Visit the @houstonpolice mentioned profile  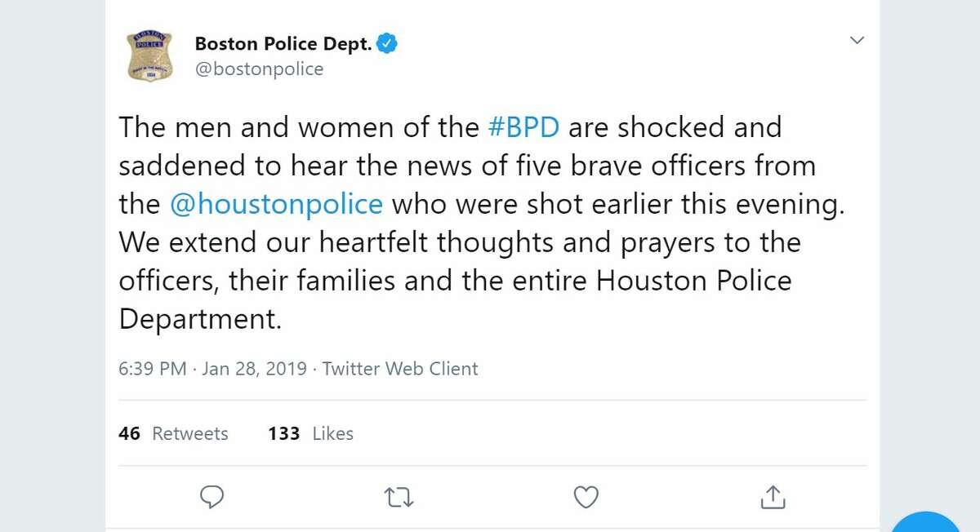[x=276, y=204]
